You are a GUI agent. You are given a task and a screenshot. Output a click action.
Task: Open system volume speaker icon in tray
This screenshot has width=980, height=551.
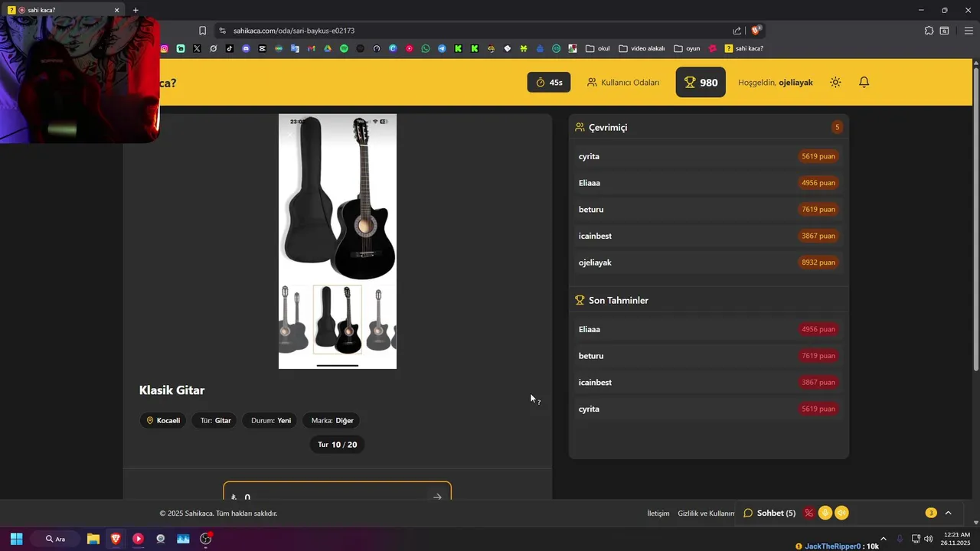[x=929, y=539]
